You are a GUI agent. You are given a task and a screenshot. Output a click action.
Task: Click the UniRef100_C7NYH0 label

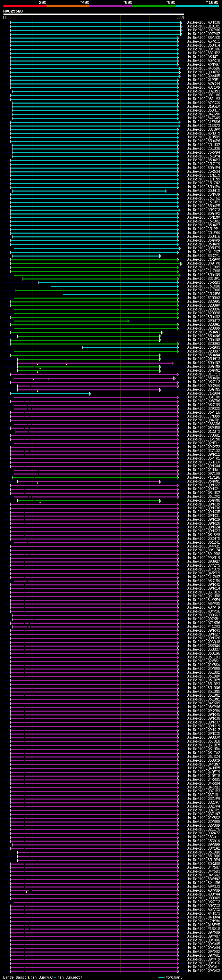[203, 921]
